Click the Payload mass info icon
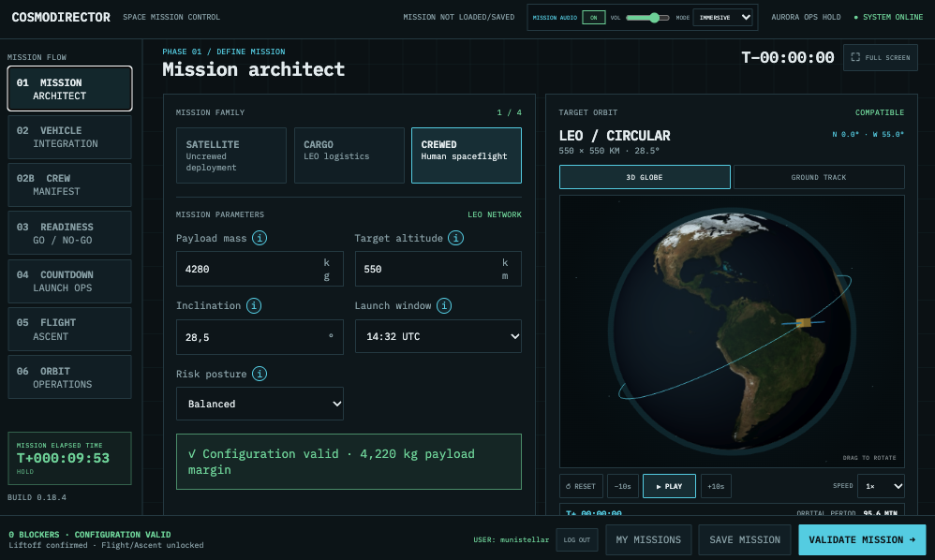The height and width of the screenshot is (560, 935). 260,238
